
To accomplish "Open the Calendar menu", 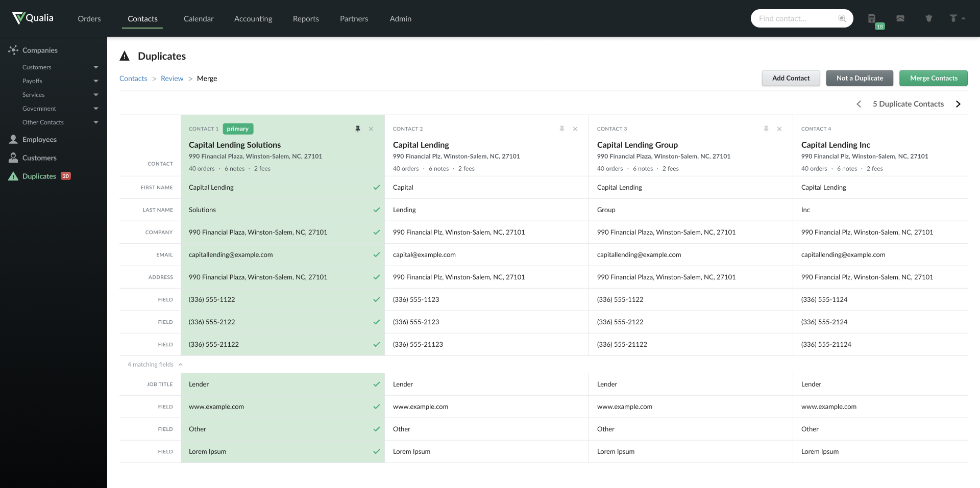I will (x=199, y=18).
